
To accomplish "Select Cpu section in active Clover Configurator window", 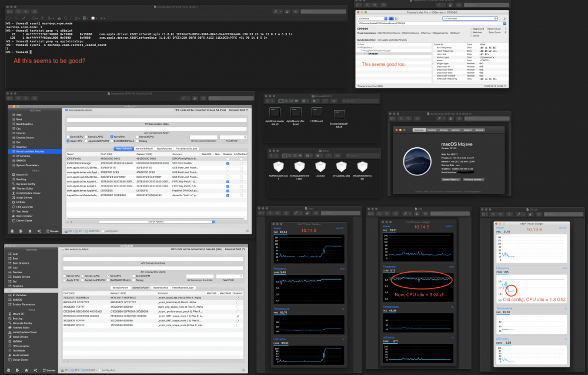I will tap(19, 128).
